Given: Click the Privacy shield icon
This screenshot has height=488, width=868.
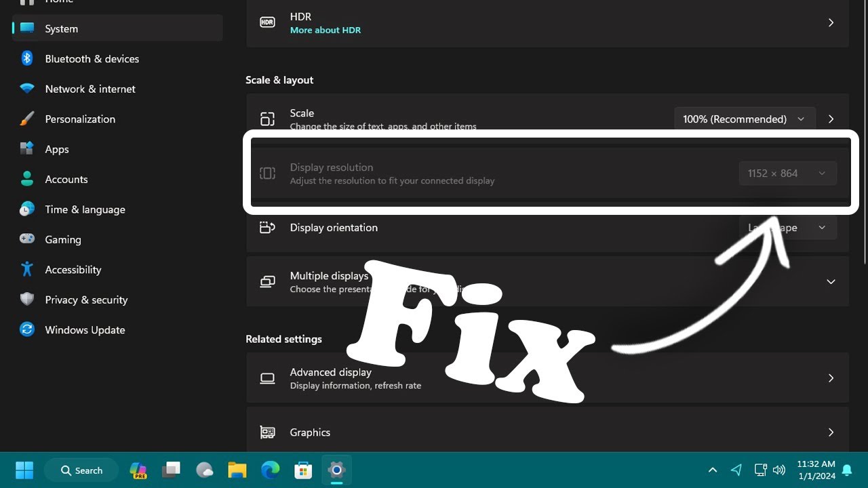Looking at the screenshot, I should (27, 300).
